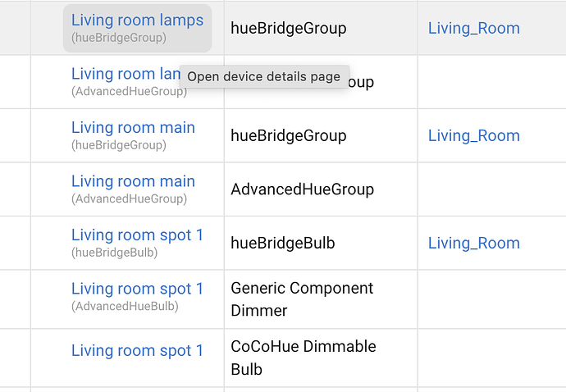
Task: Open the highlighted Living room lamps hueBridgeGroup device
Action: (137, 21)
